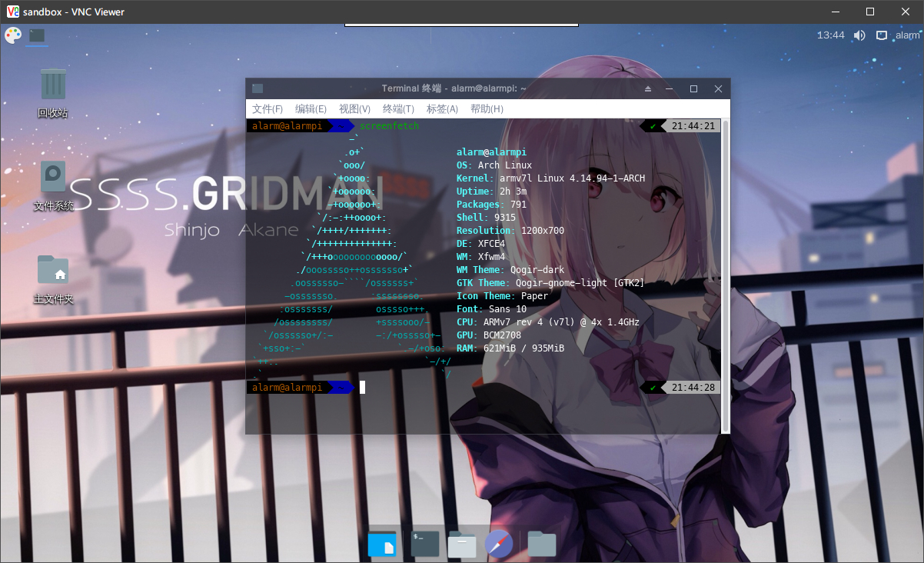This screenshot has height=563, width=924.
Task: Open the 帮助(H) menu in Terminal
Action: pyautogui.click(x=487, y=109)
